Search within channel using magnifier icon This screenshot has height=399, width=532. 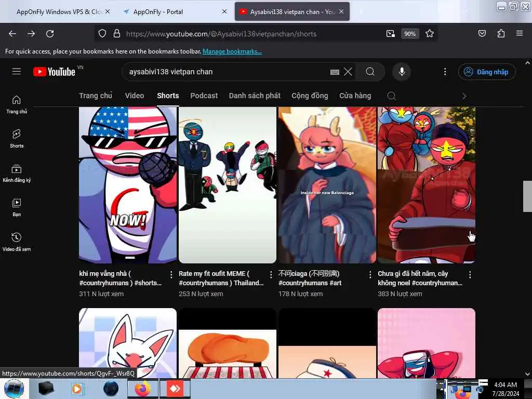(391, 96)
